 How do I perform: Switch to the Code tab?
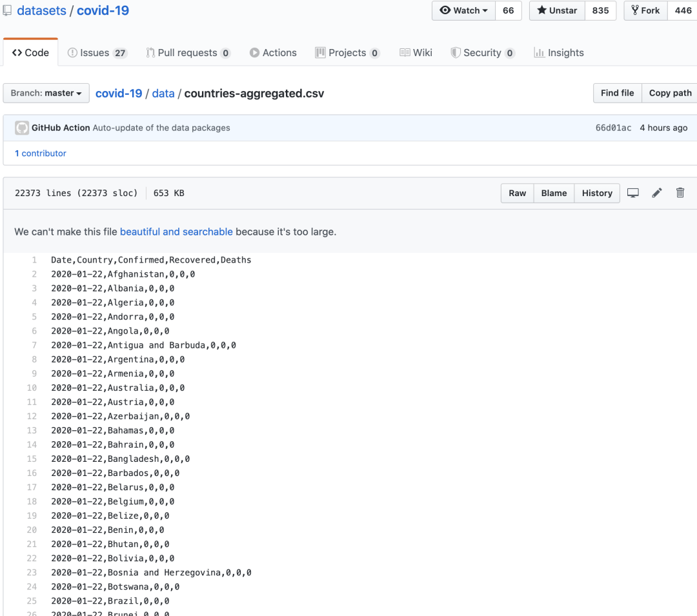point(31,53)
